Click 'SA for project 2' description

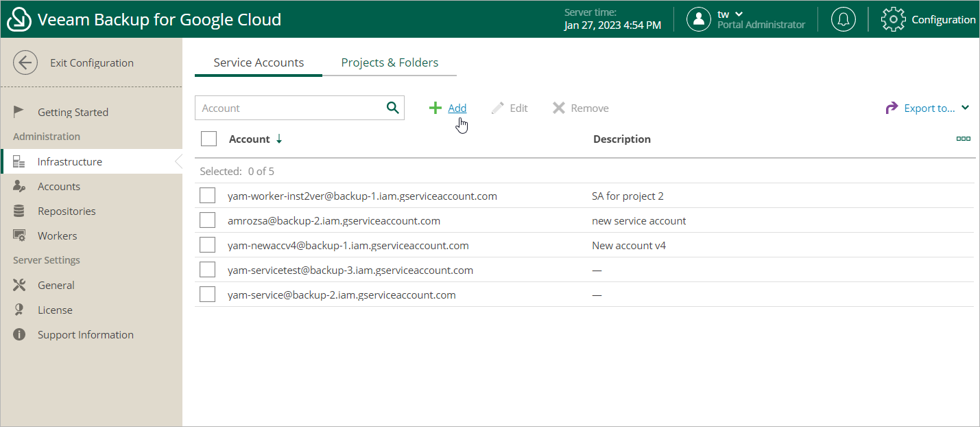[628, 196]
